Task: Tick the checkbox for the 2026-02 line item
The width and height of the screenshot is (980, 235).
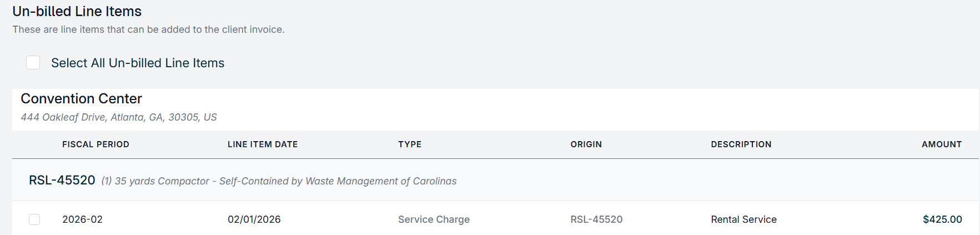Action: click(x=34, y=219)
